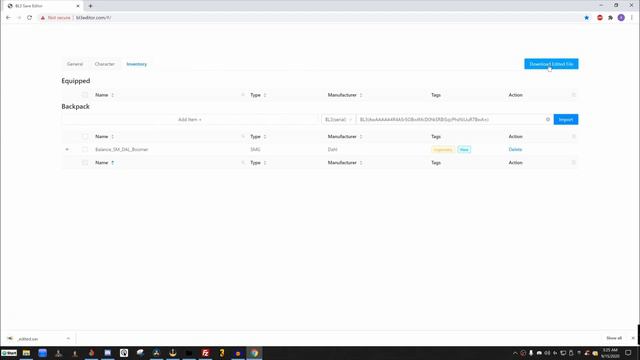Open Name filter icon in Equipped table
This screenshot has width=640, height=360.
[243, 95]
